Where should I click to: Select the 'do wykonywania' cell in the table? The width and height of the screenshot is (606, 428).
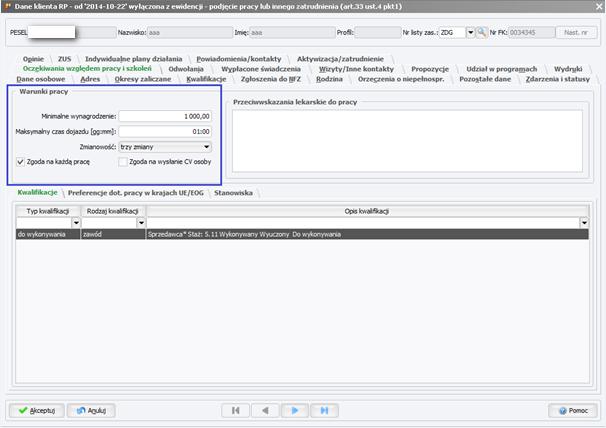pos(48,234)
